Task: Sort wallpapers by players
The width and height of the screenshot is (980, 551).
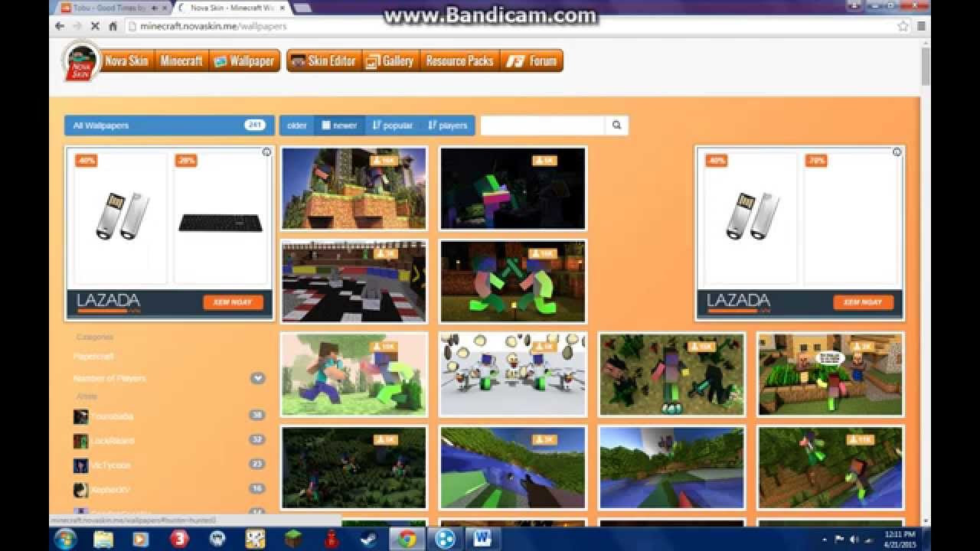Action: (x=447, y=126)
